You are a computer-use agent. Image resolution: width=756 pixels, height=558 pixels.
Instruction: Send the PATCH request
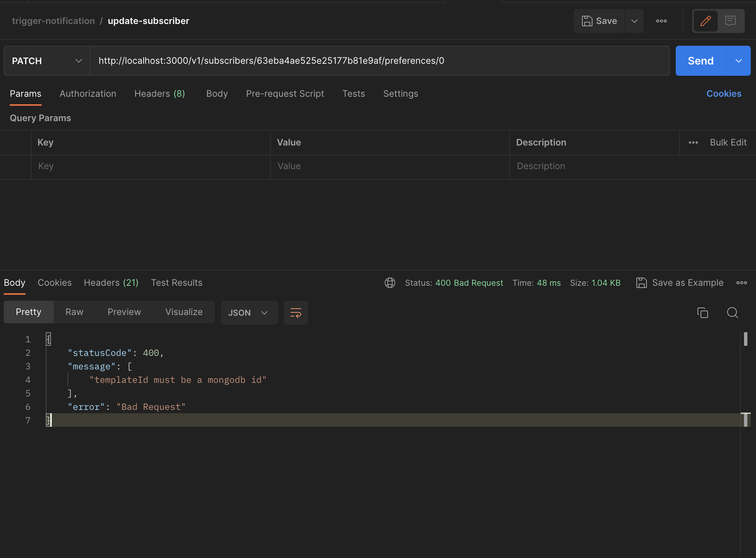coord(700,61)
